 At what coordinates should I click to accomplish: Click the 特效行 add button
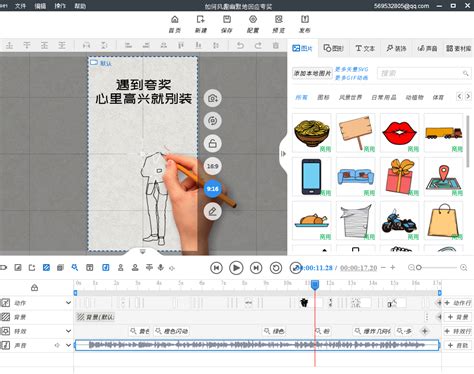coord(458,331)
